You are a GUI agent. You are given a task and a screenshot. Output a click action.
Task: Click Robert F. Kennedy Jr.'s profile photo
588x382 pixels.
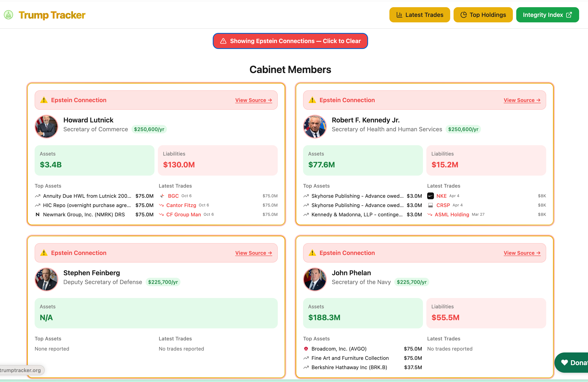click(x=314, y=126)
